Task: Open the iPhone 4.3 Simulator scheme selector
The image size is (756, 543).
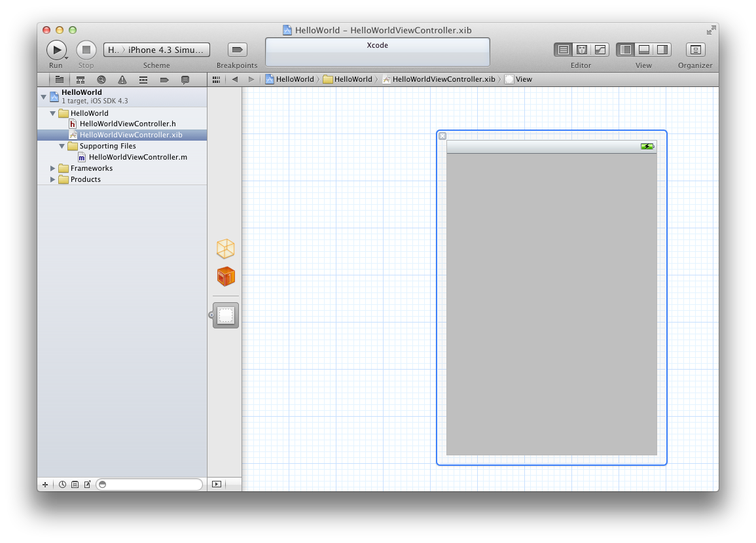Action: [x=155, y=50]
